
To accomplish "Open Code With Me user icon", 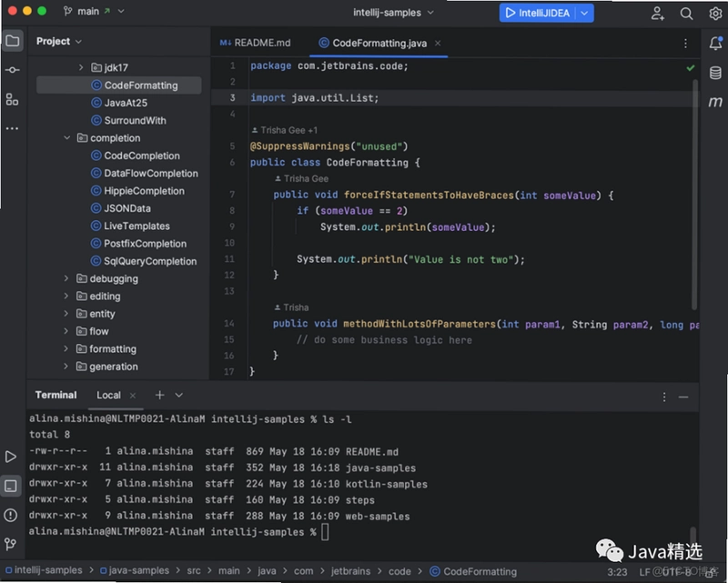I will click(x=657, y=14).
